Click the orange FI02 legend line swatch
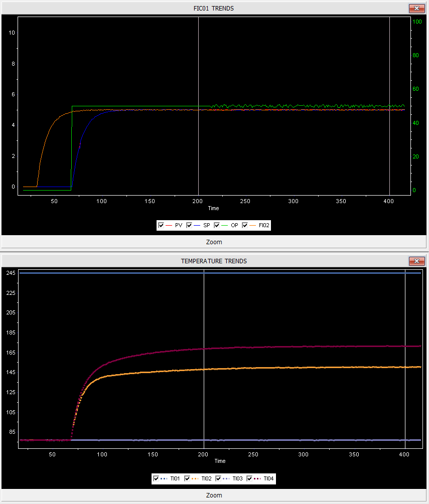 point(252,226)
